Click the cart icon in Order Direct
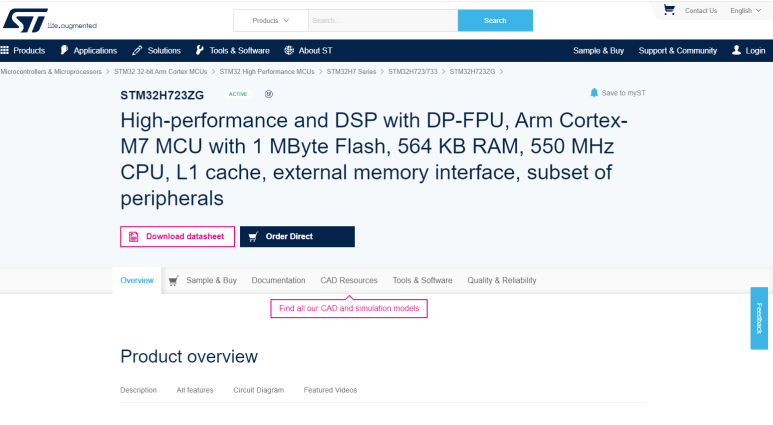773x425 pixels. 253,237
